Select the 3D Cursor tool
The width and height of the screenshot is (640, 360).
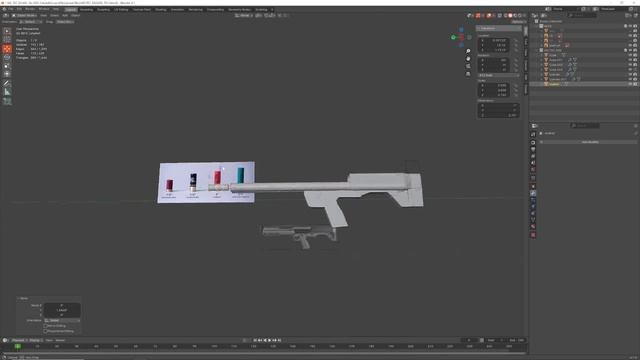click(7, 39)
